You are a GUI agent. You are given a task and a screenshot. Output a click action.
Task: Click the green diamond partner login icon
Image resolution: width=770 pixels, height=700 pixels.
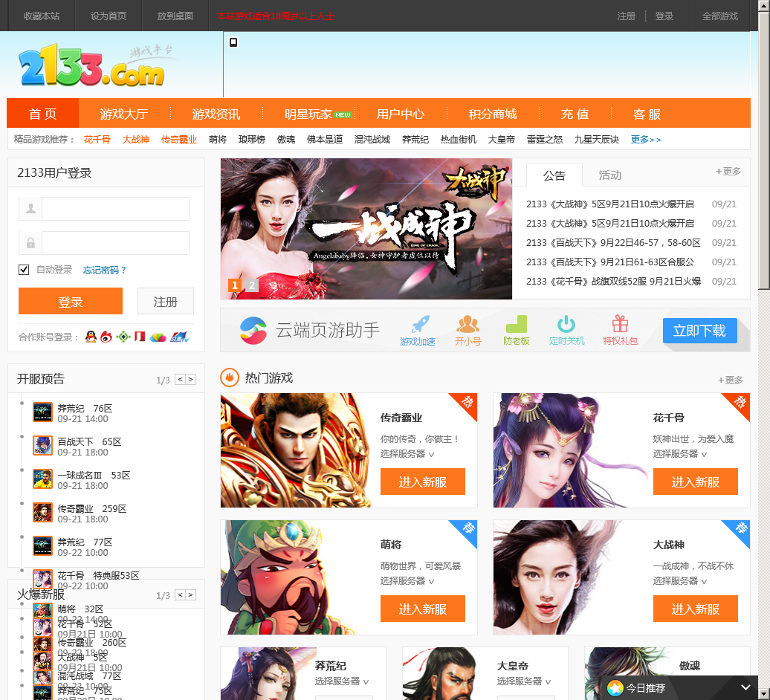pyautogui.click(x=123, y=337)
